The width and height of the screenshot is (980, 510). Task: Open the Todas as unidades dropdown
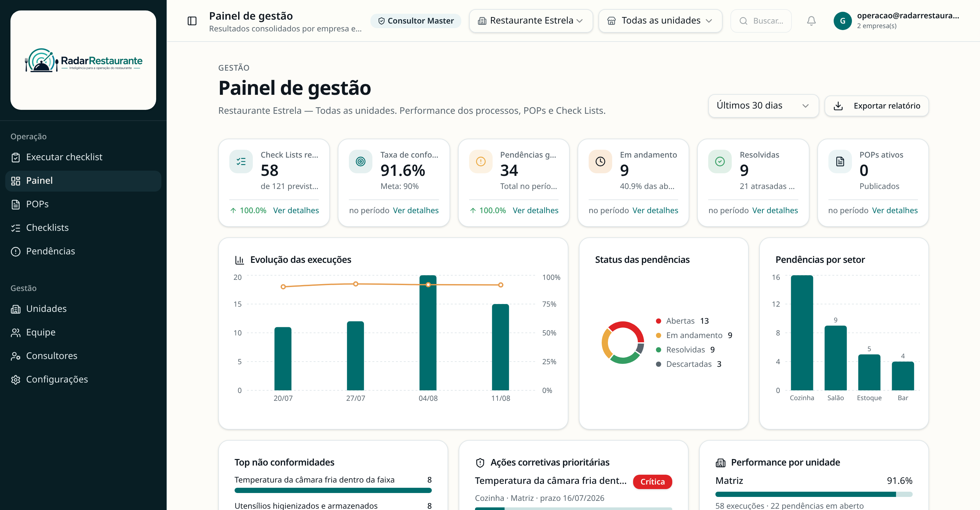[660, 21]
